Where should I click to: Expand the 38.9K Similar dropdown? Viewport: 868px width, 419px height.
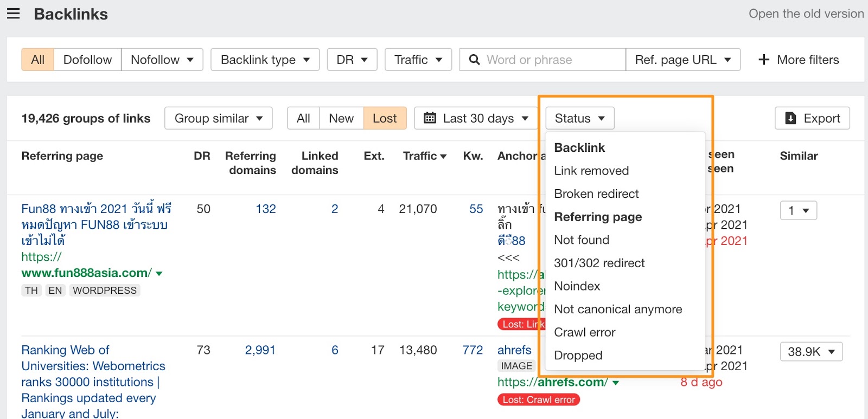[x=811, y=352]
